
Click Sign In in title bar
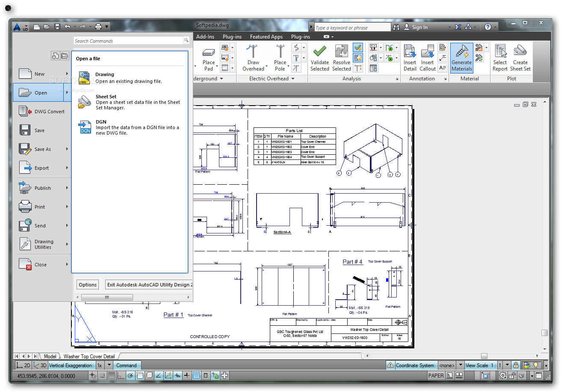point(419,27)
